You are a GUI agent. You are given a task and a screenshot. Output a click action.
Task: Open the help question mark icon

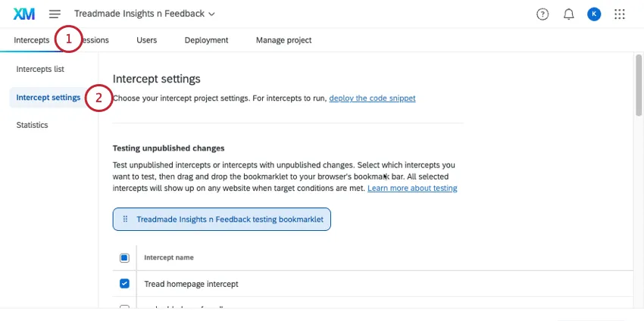coord(542,14)
